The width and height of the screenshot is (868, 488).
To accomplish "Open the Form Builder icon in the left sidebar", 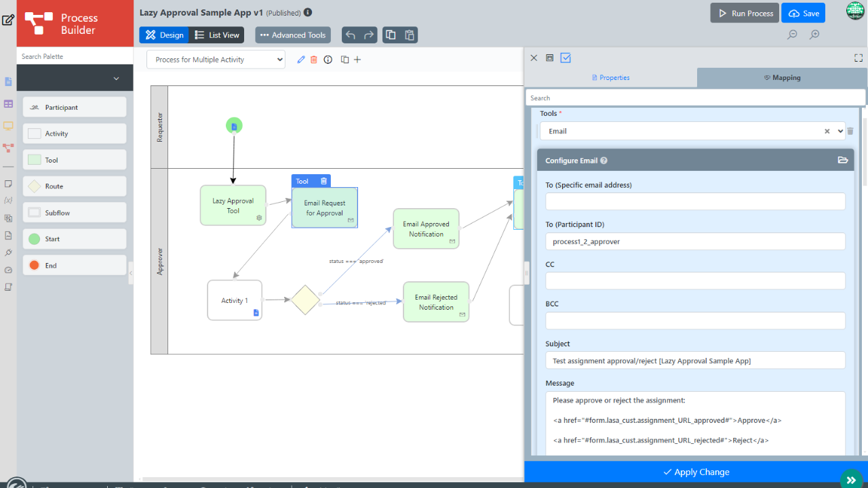I will (8, 82).
